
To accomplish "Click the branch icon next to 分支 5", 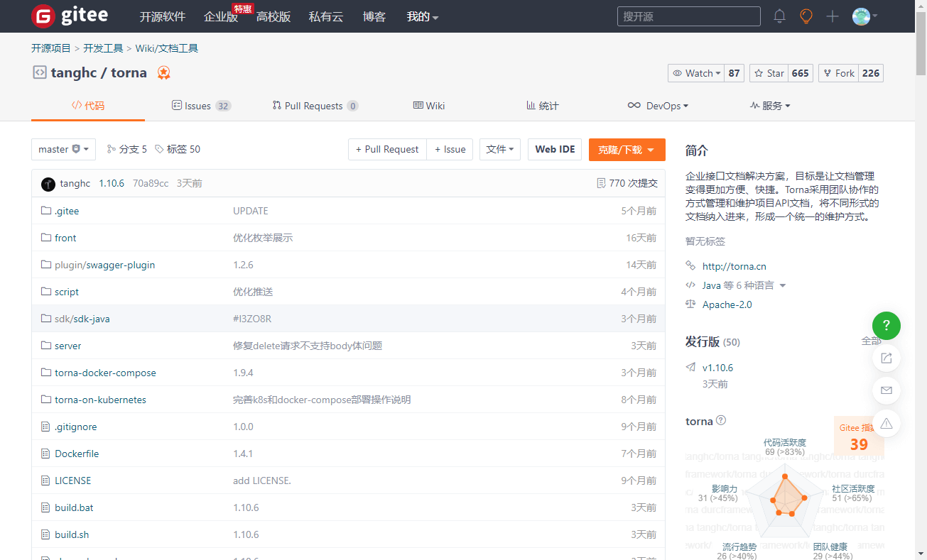I will 111,149.
